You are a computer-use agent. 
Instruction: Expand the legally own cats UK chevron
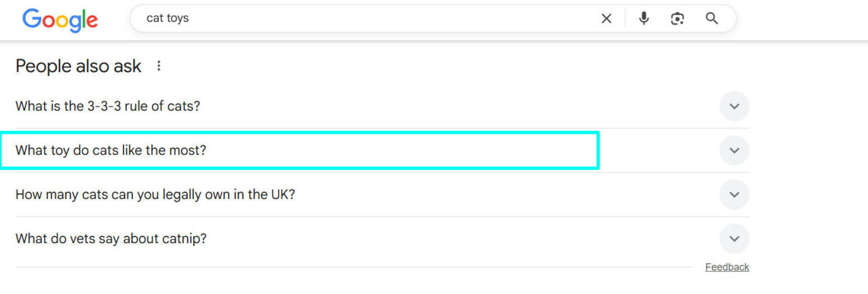(734, 195)
